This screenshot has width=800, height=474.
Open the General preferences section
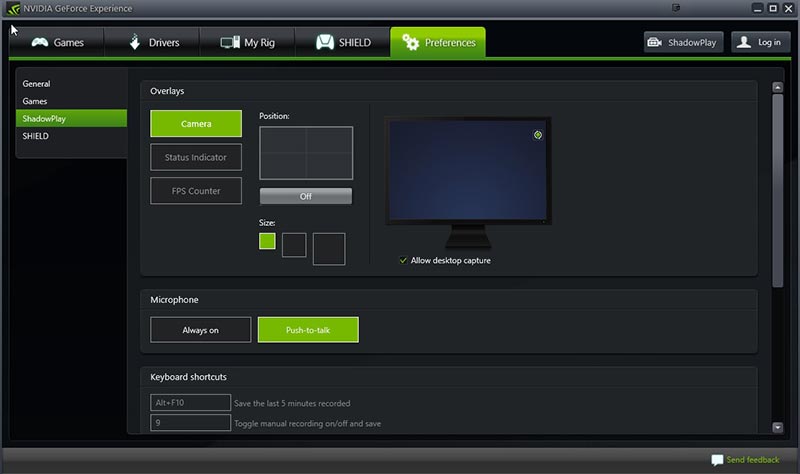click(x=36, y=84)
